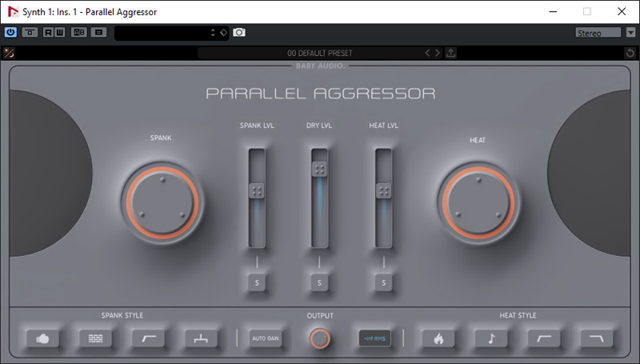Click the camera snapshot icon in toolbar
Viewport: 640px width, 364px height.
coord(239,33)
